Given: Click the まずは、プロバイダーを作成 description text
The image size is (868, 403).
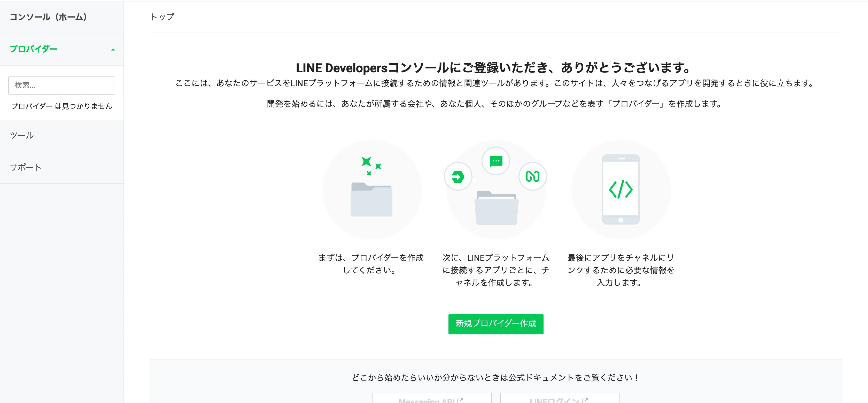Looking at the screenshot, I should click(x=371, y=264).
